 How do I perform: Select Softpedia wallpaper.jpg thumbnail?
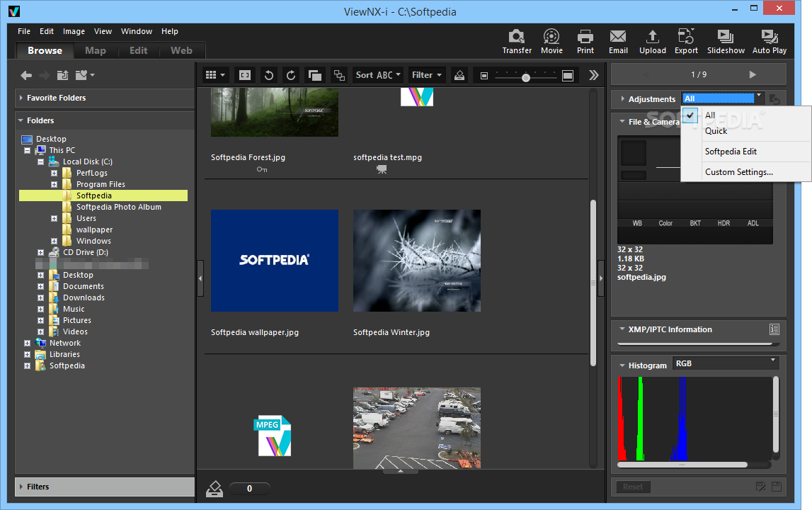click(275, 261)
